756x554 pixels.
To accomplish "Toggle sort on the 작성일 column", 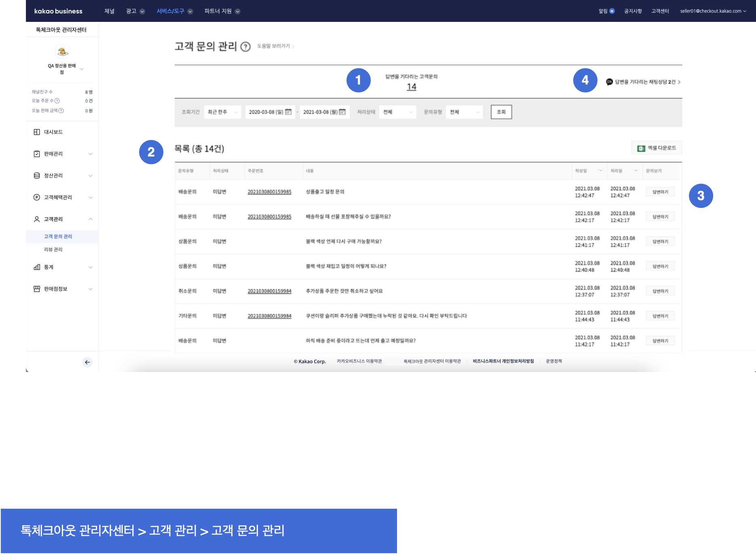I will click(600, 171).
